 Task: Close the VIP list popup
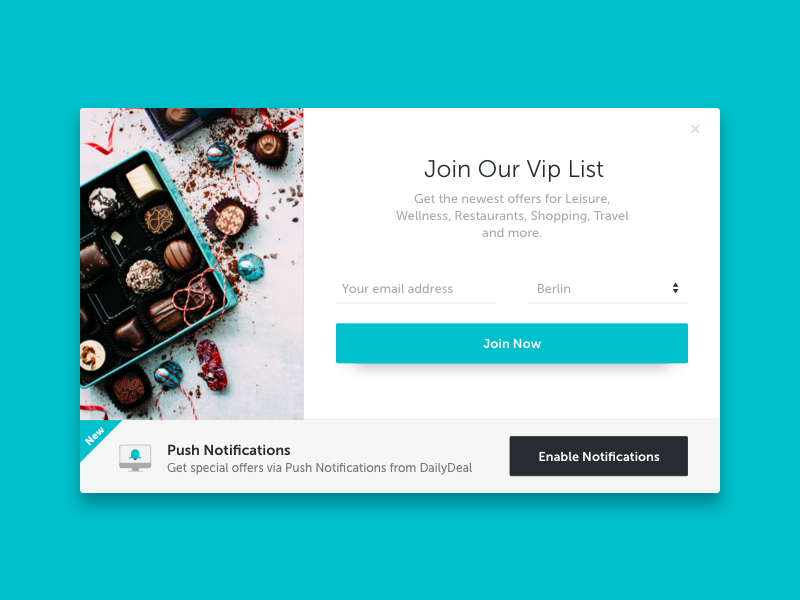695,129
